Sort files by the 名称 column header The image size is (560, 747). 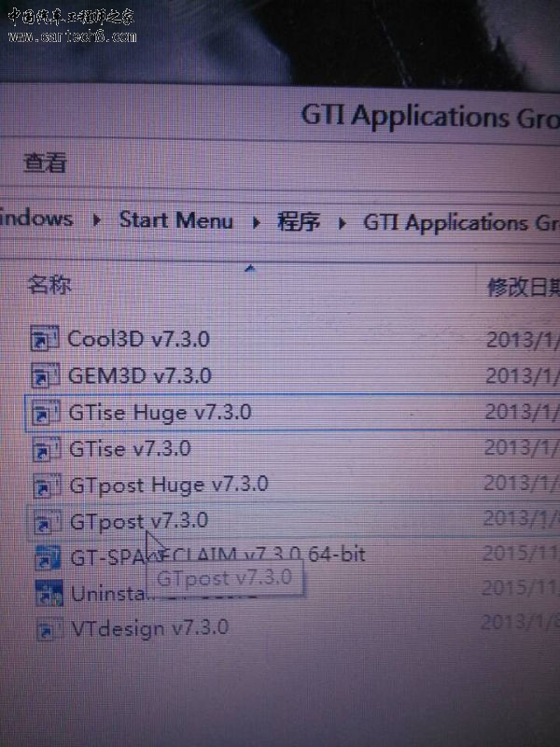[49, 285]
